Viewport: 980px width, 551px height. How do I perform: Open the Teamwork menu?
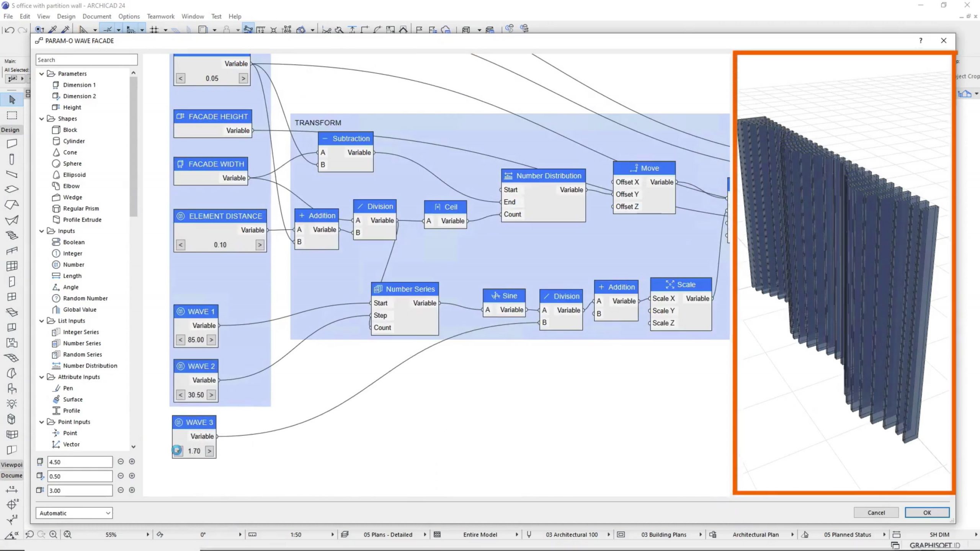[x=160, y=16]
